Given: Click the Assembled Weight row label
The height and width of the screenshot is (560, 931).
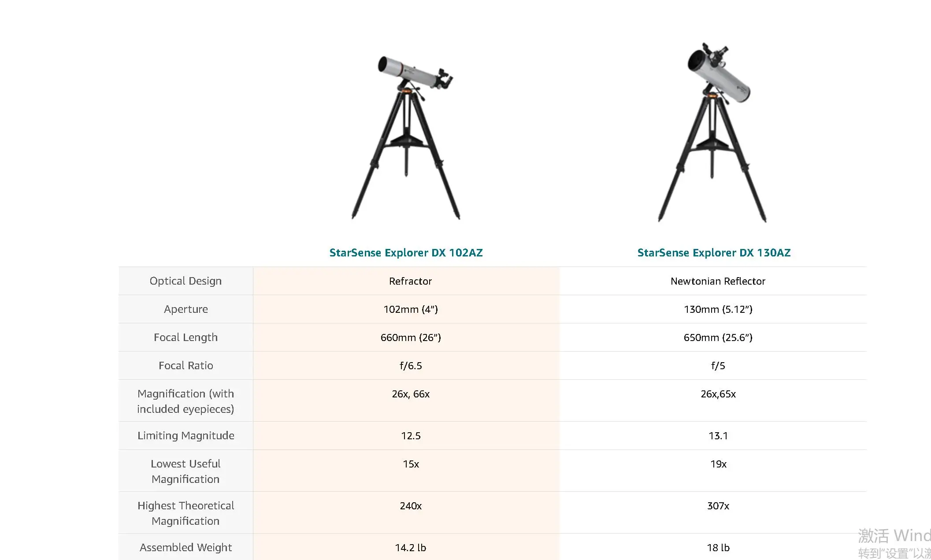Looking at the screenshot, I should pos(185,548).
